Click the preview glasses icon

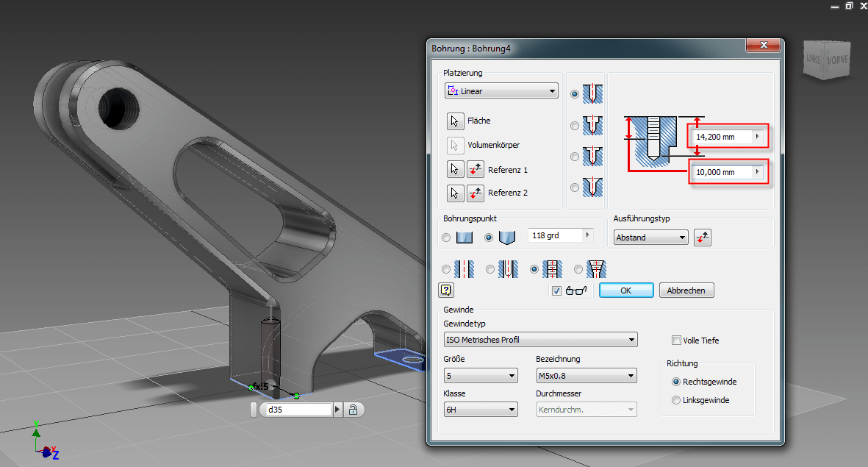(576, 290)
